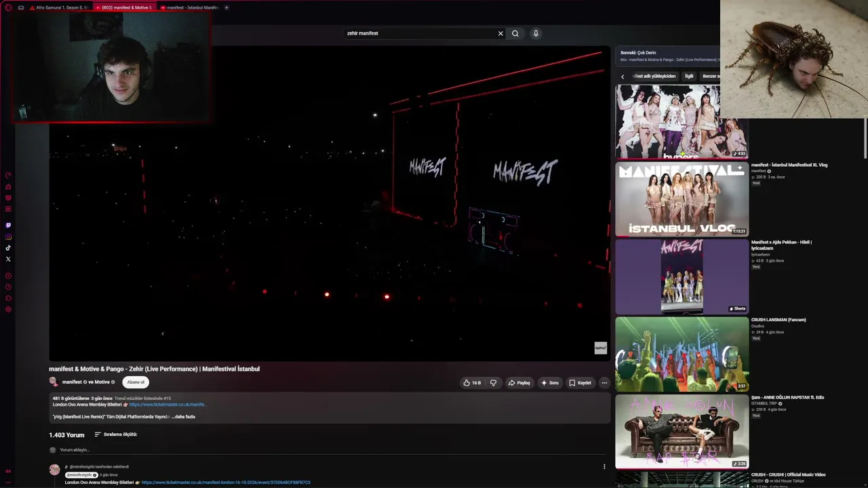Click '481 B görüntüleme' view count text
The height and width of the screenshot is (488, 868).
click(71, 399)
